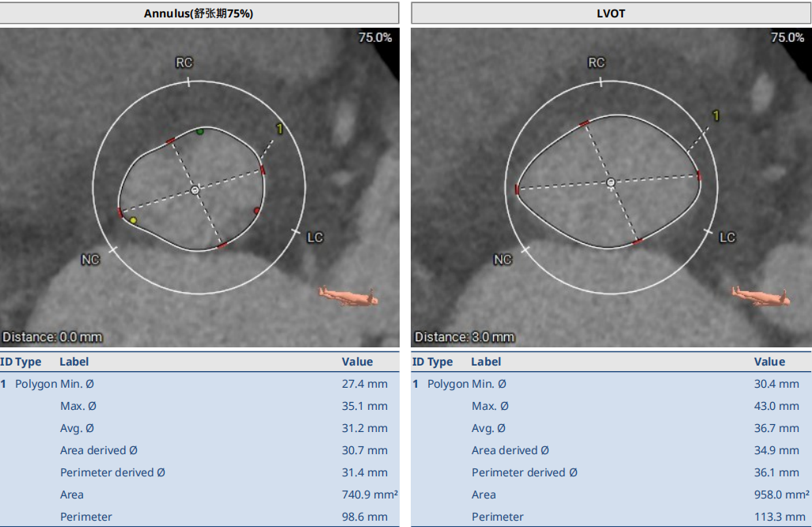Select the center point of the annulus polygon

(195, 190)
